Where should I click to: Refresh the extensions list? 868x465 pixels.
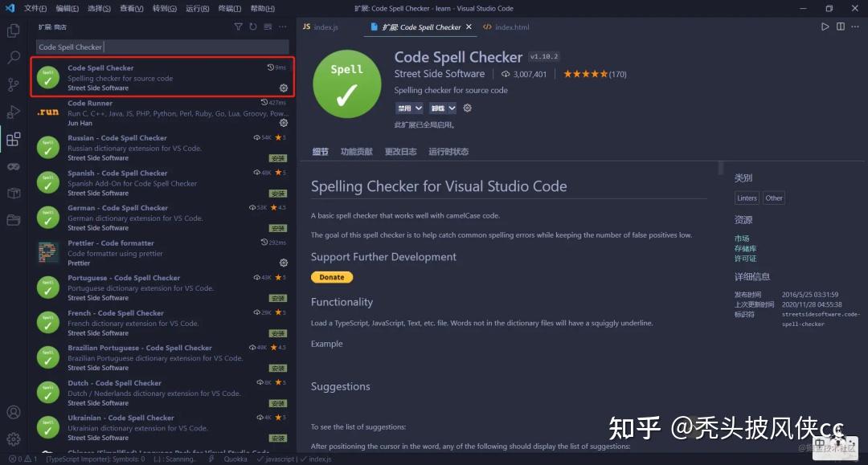(253, 27)
